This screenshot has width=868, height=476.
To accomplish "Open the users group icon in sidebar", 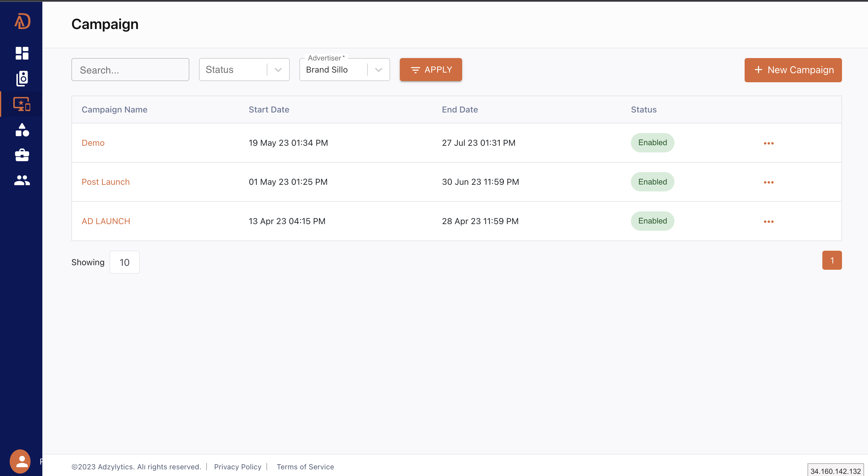I will pos(22,180).
